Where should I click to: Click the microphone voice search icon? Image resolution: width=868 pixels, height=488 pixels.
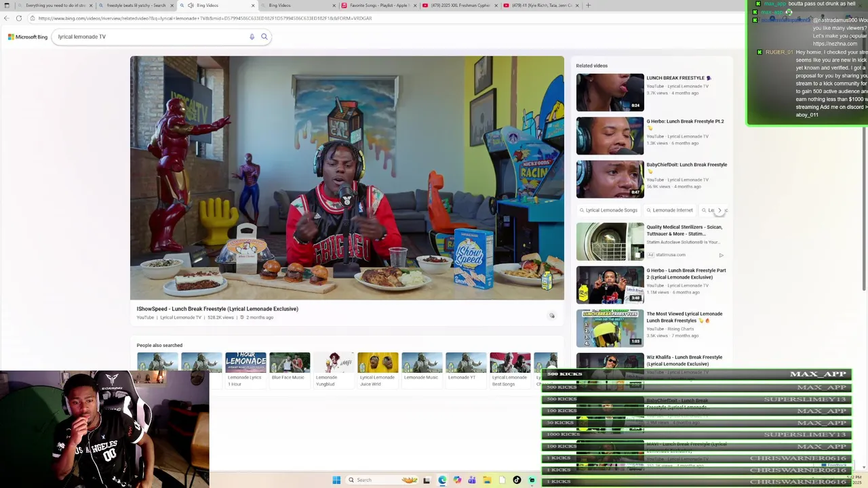tap(252, 37)
